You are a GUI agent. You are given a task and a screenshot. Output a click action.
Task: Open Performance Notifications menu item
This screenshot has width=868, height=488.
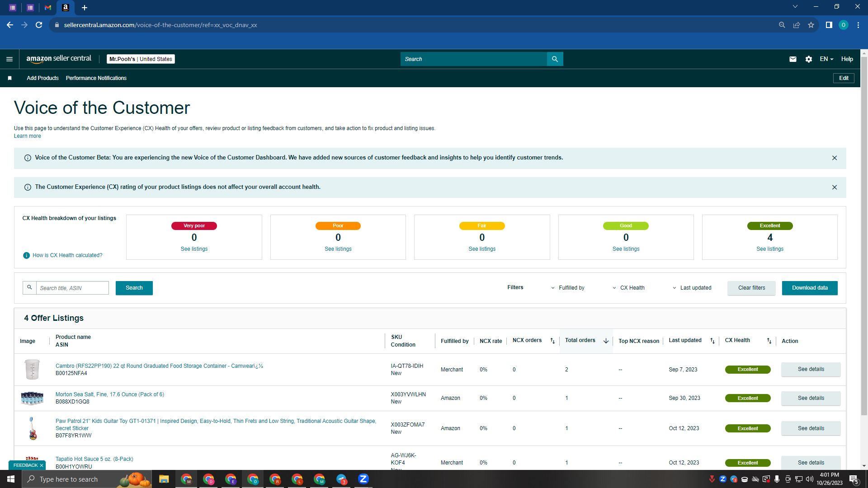(96, 78)
